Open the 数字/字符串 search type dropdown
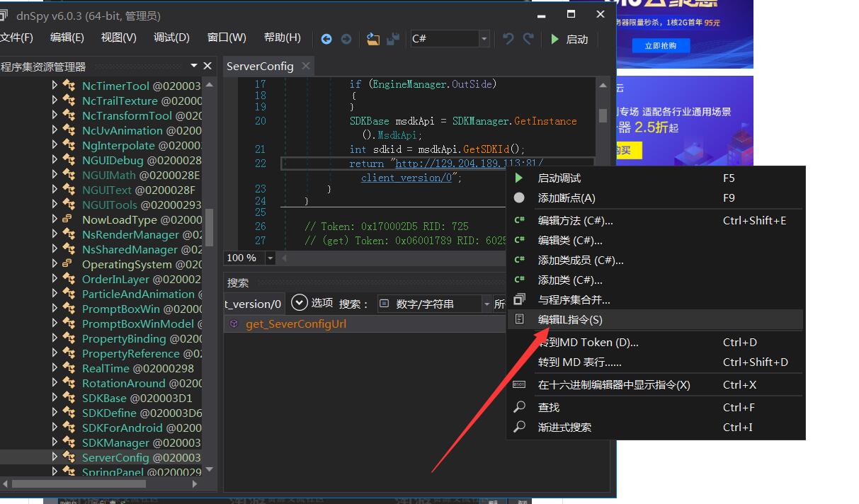Screen dimensions: 859x504 [x=486, y=304]
